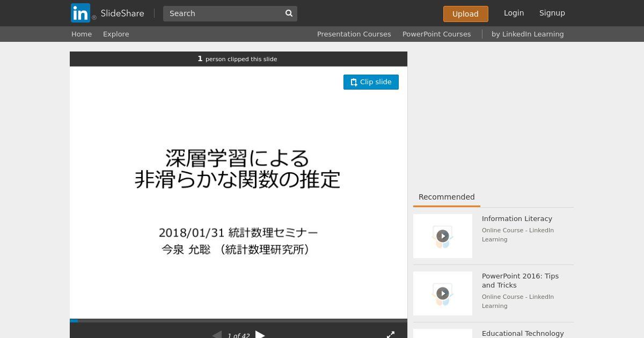The image size is (644, 338).
Task: Go to the previous slide arrow
Action: (217, 335)
